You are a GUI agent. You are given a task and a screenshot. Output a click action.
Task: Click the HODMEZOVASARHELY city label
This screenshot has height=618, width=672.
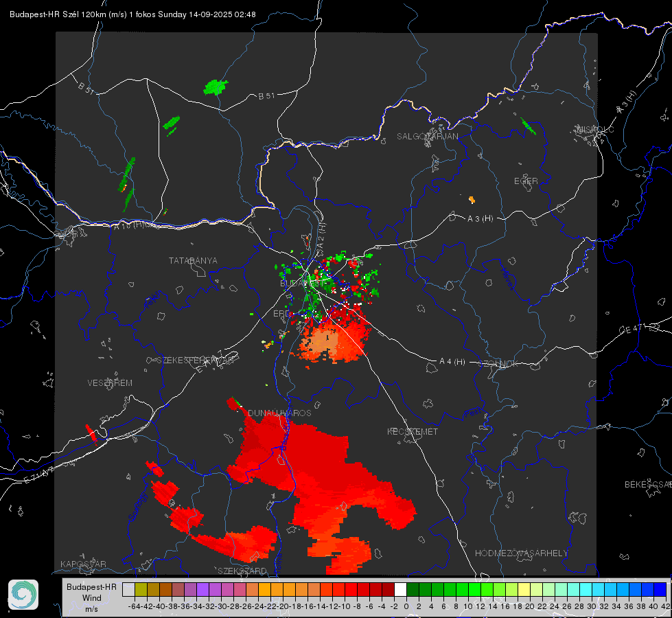point(521,553)
